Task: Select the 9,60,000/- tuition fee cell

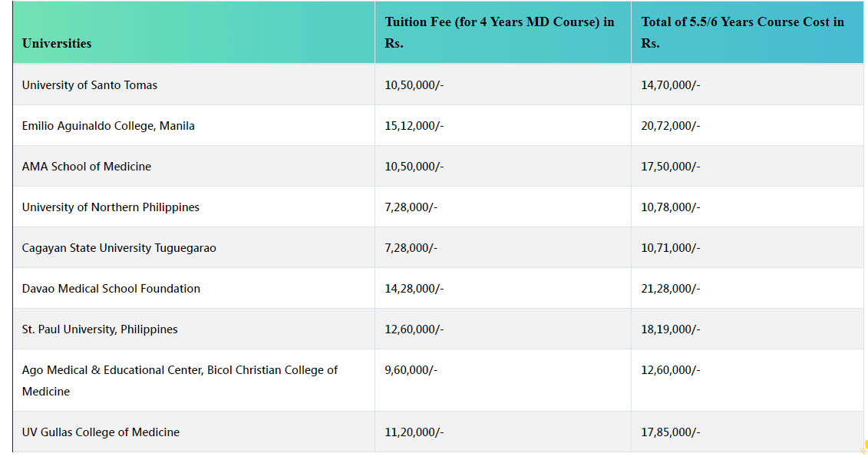Action: click(x=411, y=370)
